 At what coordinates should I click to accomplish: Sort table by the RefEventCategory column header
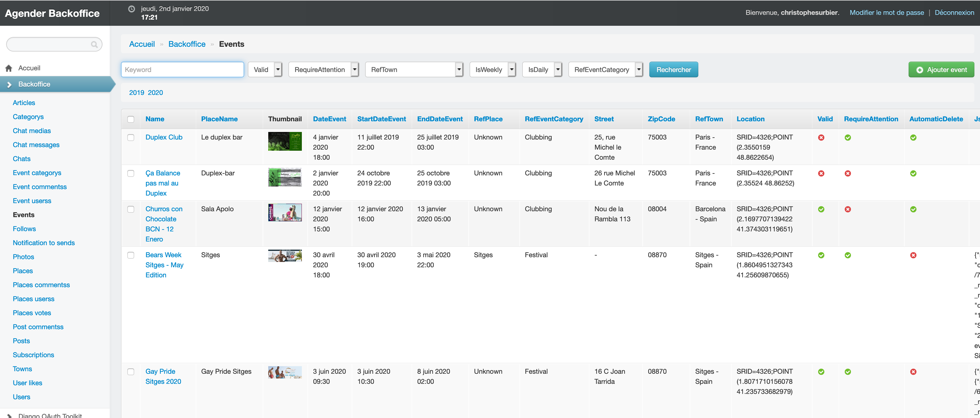point(554,119)
